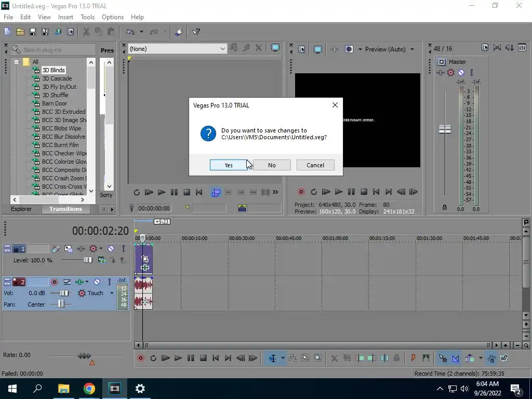Click the Cut scissors toolbar icon
532x399 pixels.
tap(87, 32)
